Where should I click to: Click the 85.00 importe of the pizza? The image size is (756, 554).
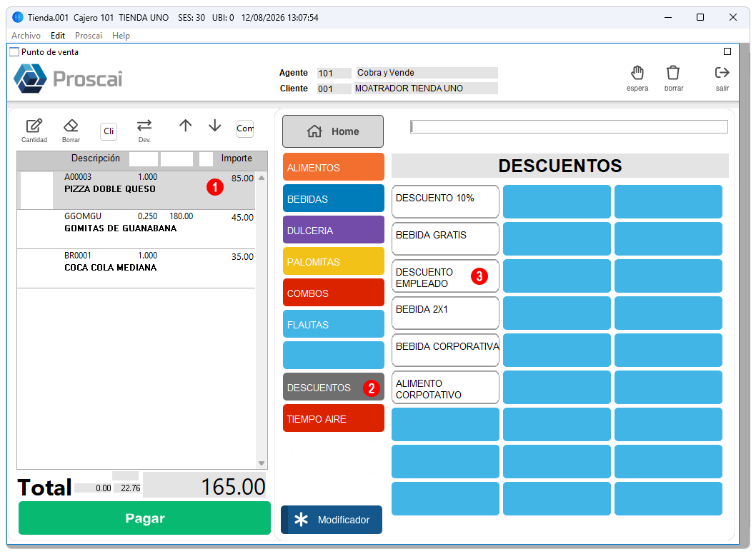click(242, 178)
